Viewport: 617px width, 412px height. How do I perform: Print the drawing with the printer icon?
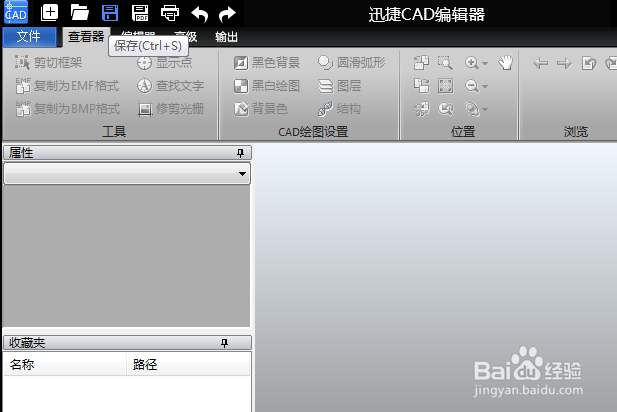coord(170,13)
